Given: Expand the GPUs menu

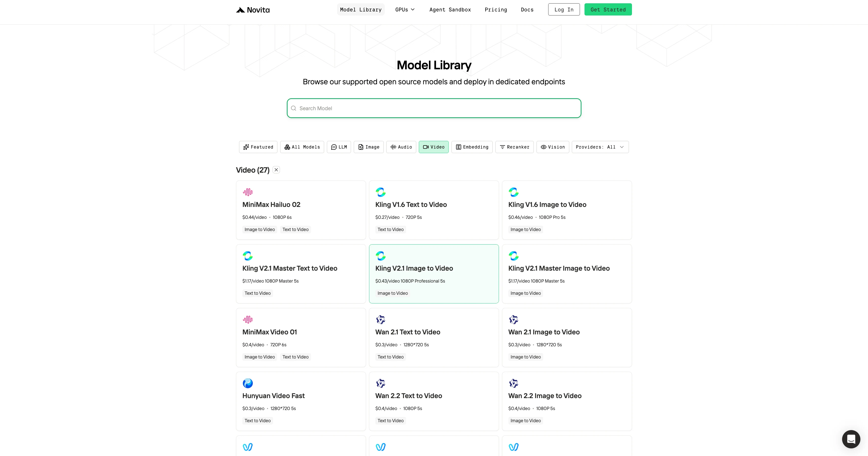Looking at the screenshot, I should coord(405,9).
